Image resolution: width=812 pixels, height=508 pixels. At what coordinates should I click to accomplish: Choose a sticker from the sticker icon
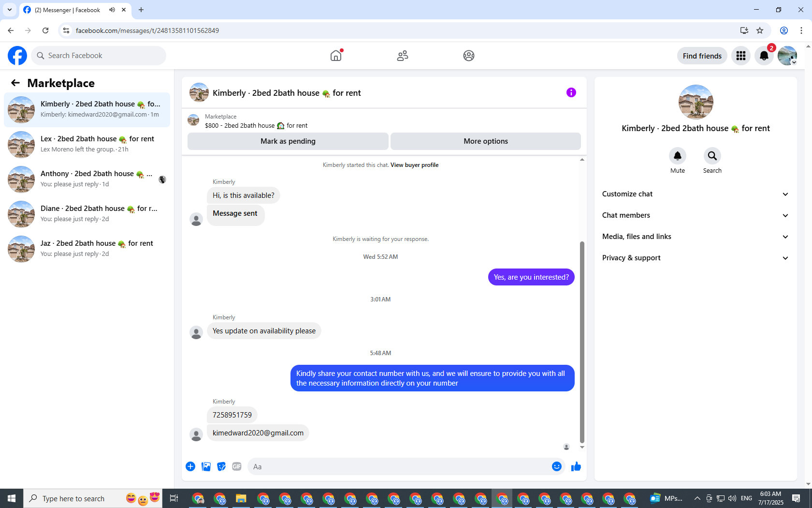tap(221, 466)
